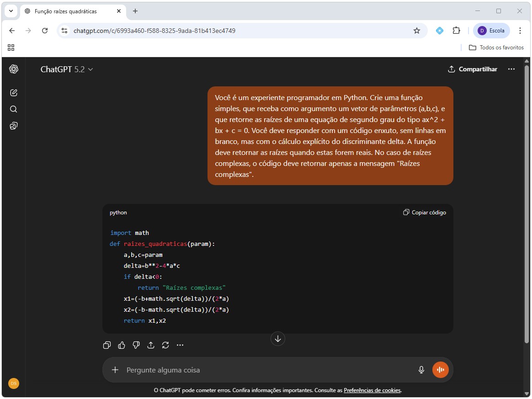This screenshot has height=399, width=532.
Task: Start voice mode with orange waveform button
Action: [x=440, y=370]
